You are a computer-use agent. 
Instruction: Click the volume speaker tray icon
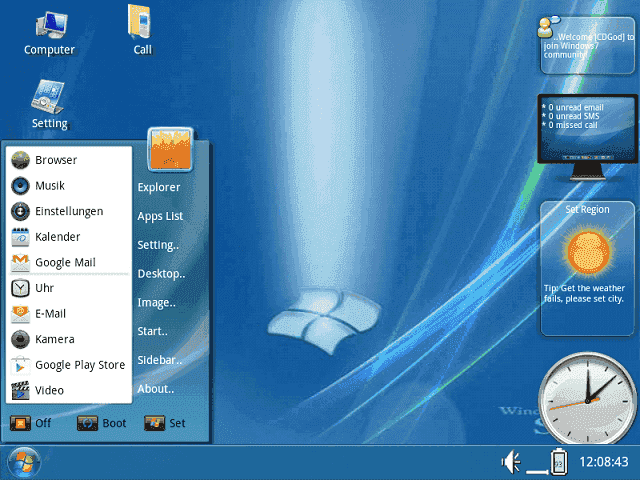pos(511,462)
